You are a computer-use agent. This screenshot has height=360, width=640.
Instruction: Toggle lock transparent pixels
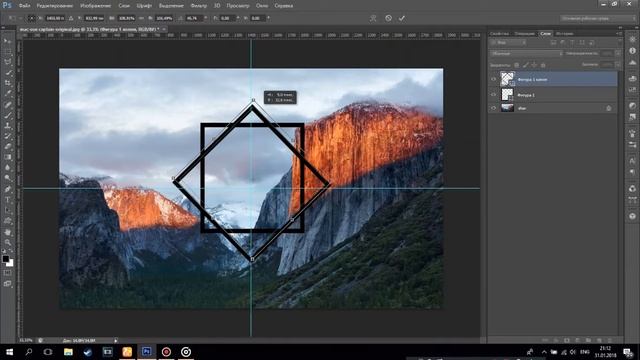coord(516,65)
